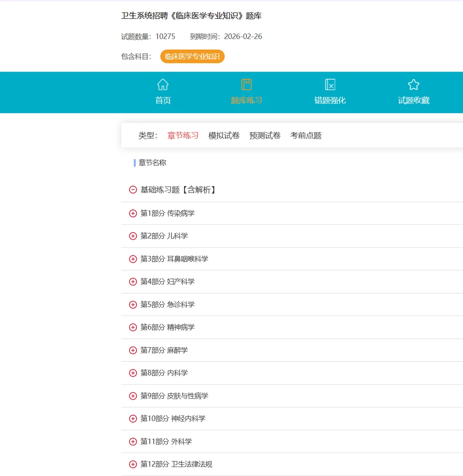Expand 第10部分 神经内科学 plus icon

pos(133,419)
